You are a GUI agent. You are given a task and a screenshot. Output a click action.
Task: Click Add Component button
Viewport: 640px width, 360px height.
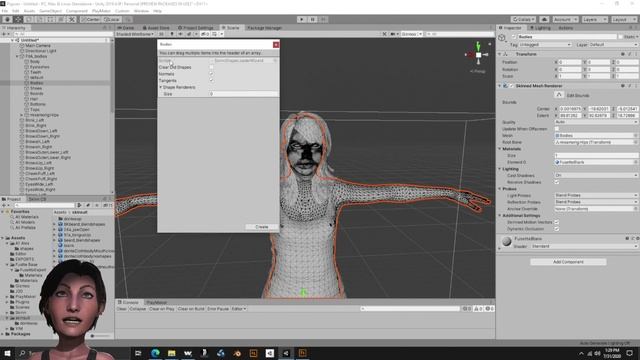(568, 262)
